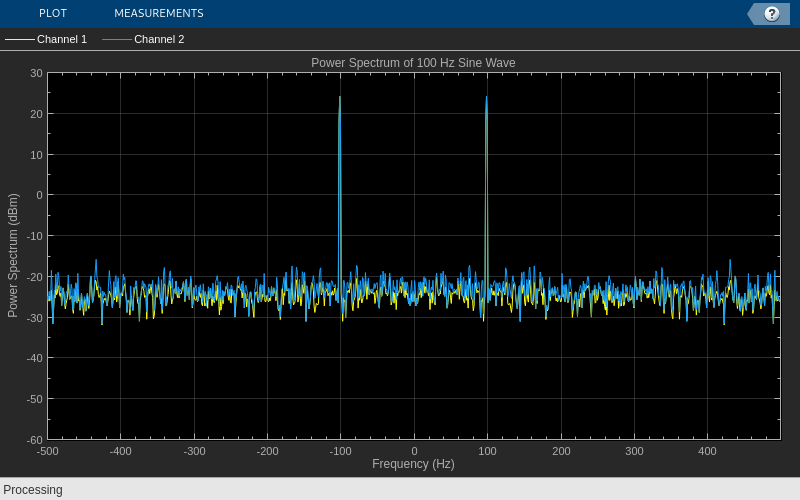Screen dimensions: 800x500
Task: Click the x-axis tick label -500
Action: click(x=47, y=451)
